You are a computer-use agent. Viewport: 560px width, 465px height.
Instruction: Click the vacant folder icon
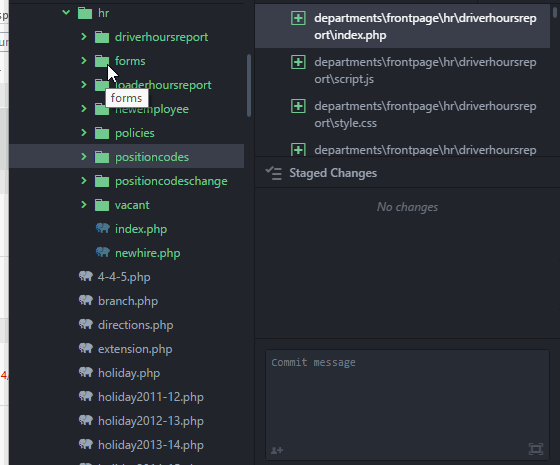(102, 205)
